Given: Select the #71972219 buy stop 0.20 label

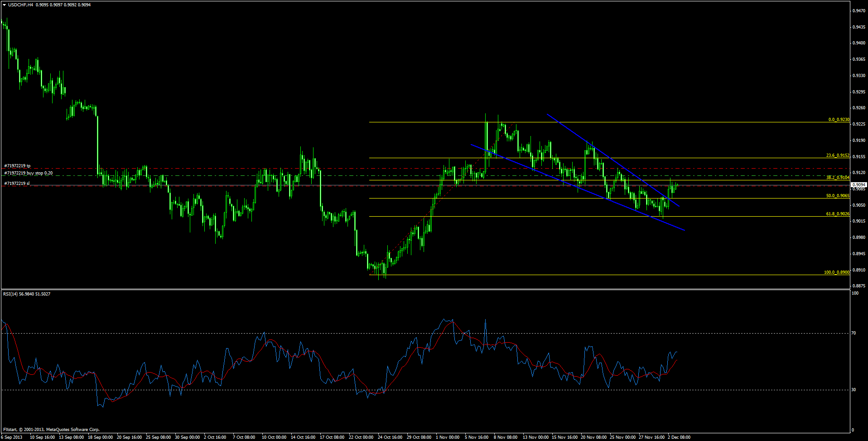Looking at the screenshot, I should [28, 173].
